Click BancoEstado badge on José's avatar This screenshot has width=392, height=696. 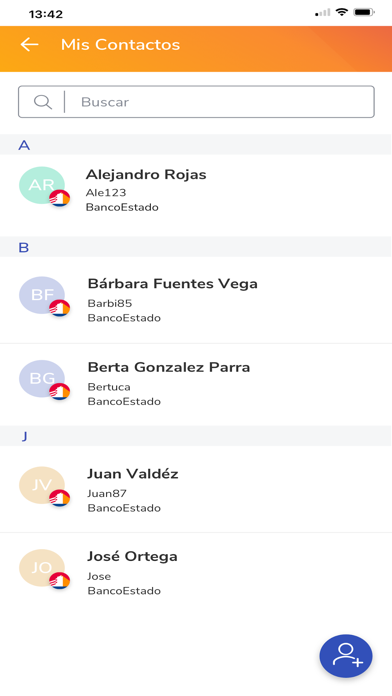tap(59, 581)
